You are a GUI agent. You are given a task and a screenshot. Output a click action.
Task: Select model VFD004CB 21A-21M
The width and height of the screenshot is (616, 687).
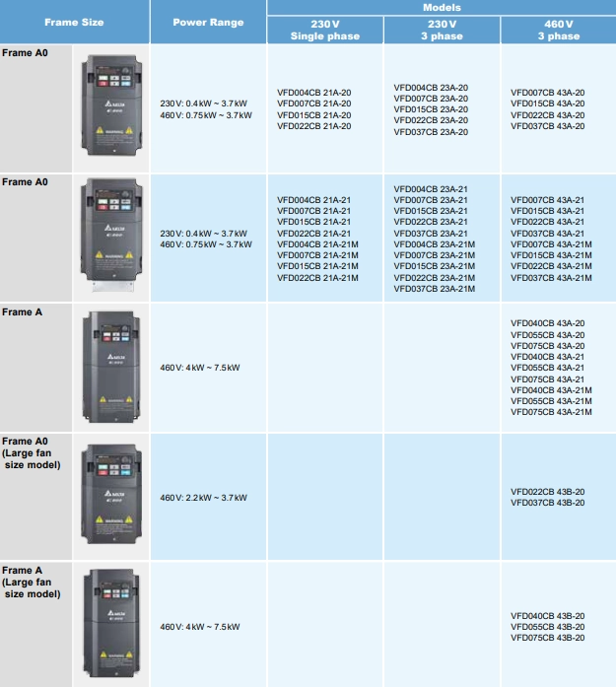point(317,244)
